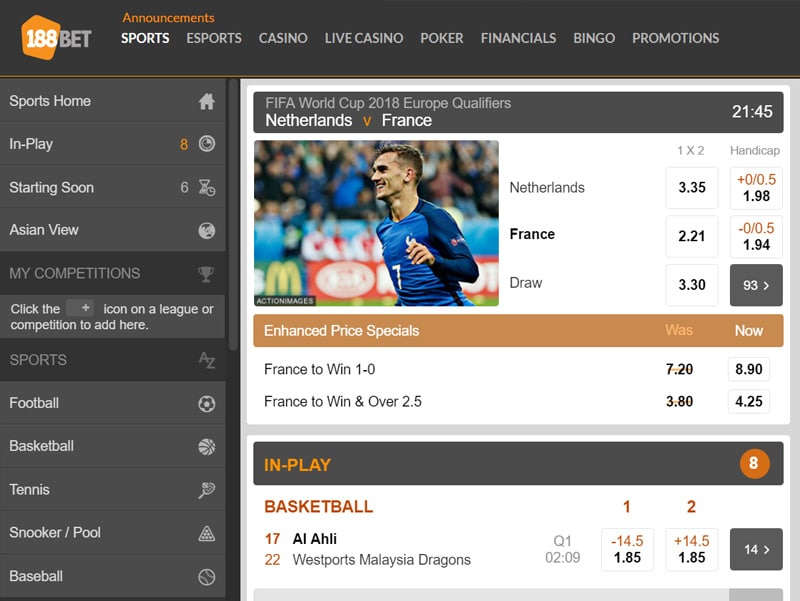Click the My Competitions trophy icon
The height and width of the screenshot is (601, 800).
point(206,273)
